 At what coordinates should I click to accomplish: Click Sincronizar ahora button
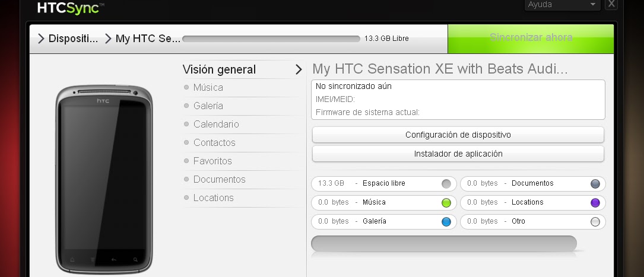point(531,39)
